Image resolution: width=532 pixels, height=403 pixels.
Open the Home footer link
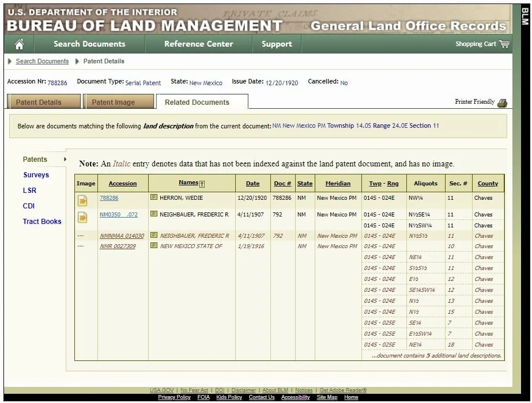tap(351, 397)
